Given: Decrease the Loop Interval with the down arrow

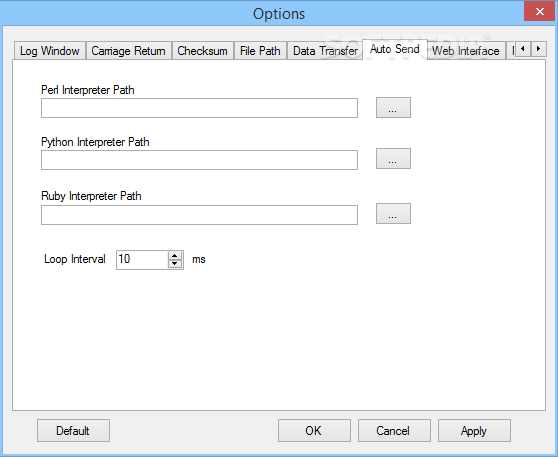Looking at the screenshot, I should point(174,264).
